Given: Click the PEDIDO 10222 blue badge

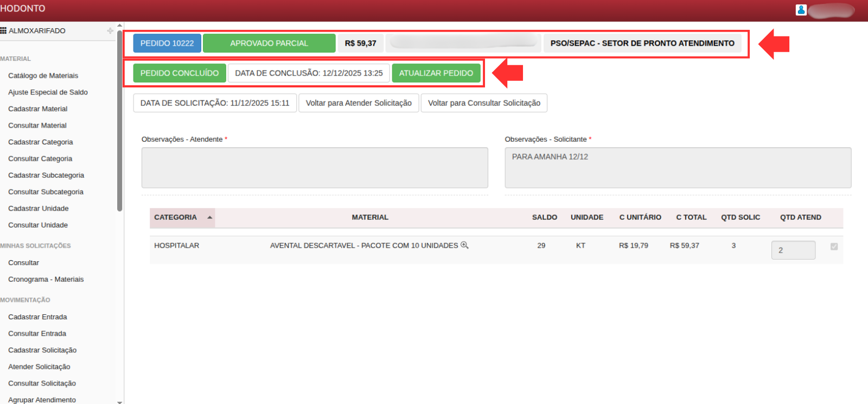Looking at the screenshot, I should click(x=167, y=43).
